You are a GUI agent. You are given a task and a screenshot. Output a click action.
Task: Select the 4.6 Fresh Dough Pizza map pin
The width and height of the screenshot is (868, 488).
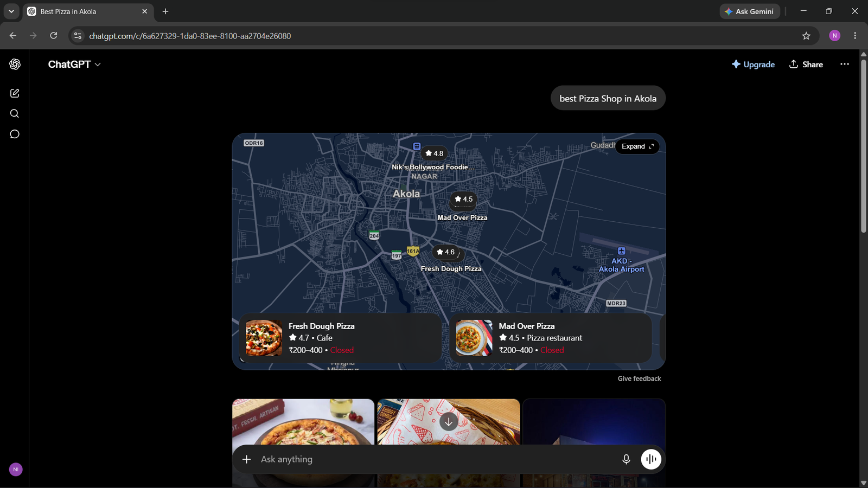click(446, 252)
